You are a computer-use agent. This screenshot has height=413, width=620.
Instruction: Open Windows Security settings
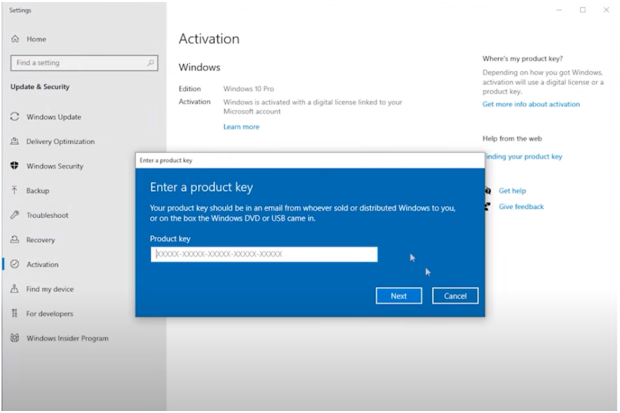55,166
